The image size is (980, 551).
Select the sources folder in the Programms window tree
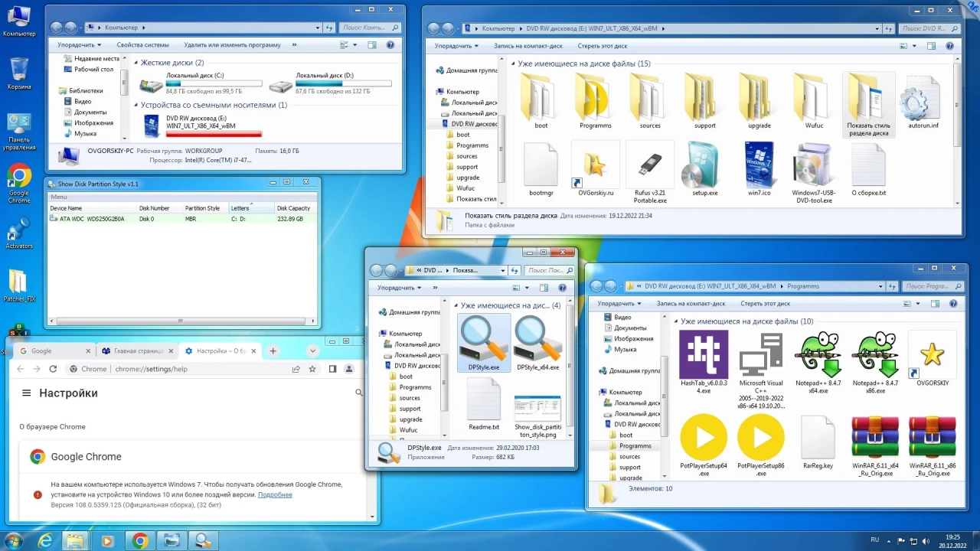pos(629,457)
